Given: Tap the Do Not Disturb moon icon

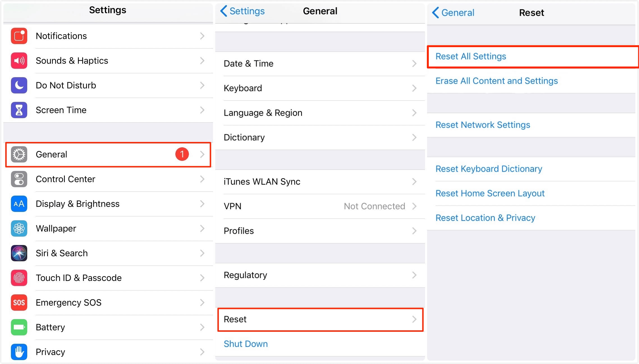Looking at the screenshot, I should click(19, 85).
